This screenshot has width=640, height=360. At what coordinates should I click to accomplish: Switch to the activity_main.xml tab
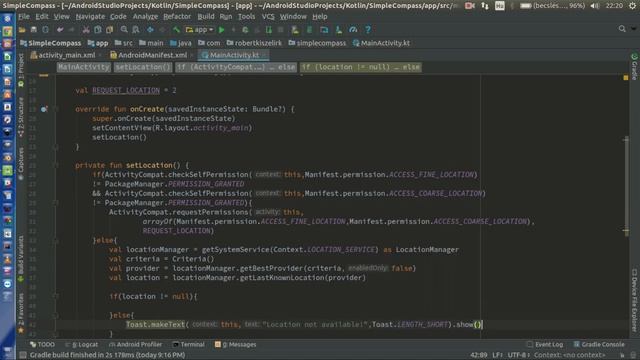pos(66,55)
